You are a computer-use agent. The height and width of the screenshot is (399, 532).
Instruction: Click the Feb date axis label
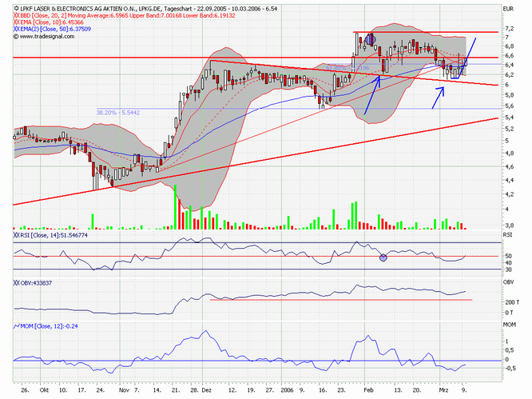click(368, 390)
